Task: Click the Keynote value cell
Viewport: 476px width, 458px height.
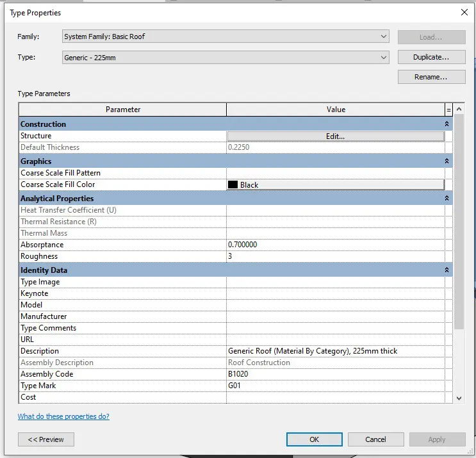Action: (x=336, y=293)
